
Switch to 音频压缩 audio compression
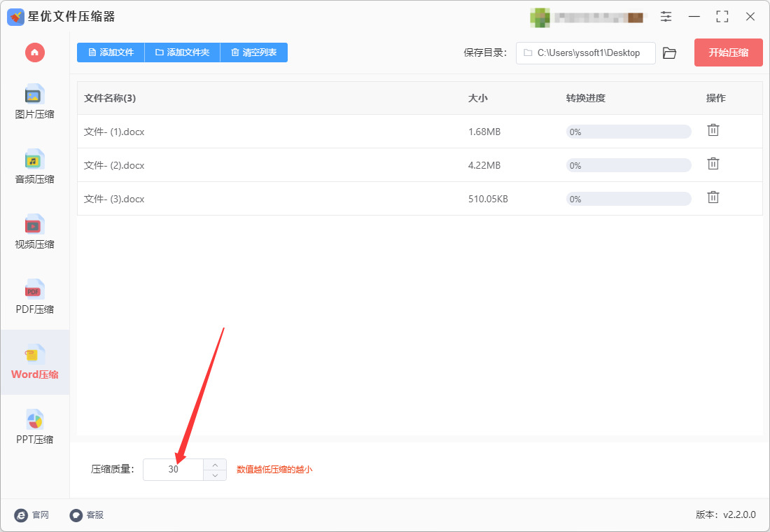34,167
